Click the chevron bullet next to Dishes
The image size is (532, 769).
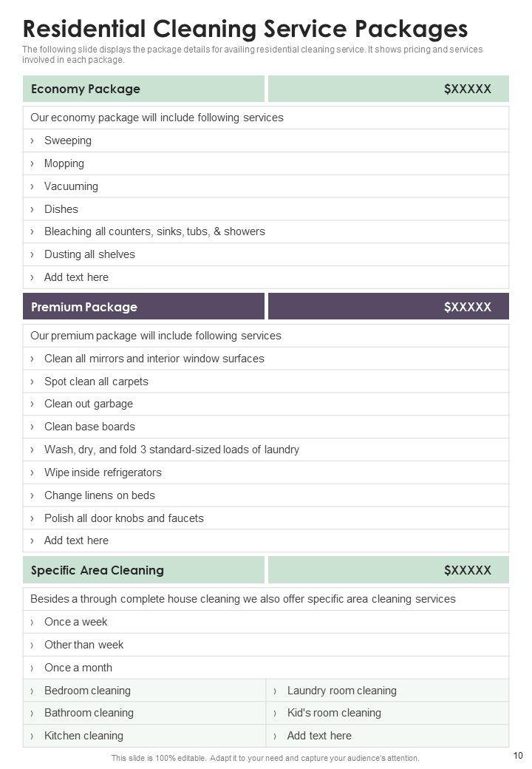[x=33, y=209]
